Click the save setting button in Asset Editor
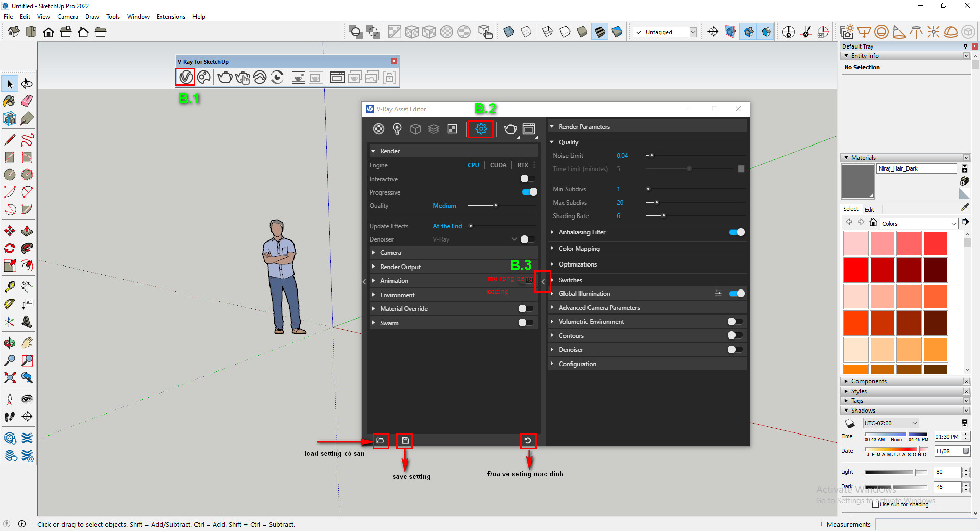The image size is (980, 531). tap(404, 441)
